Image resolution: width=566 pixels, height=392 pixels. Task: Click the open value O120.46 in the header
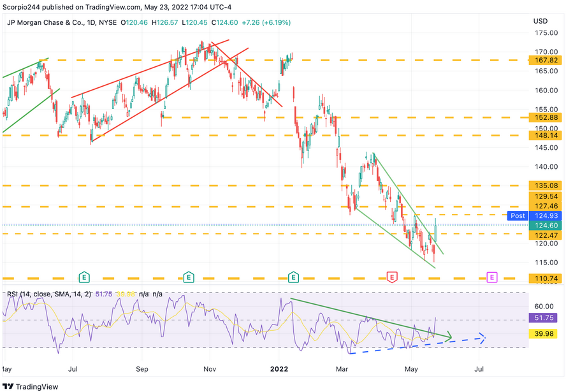coord(134,22)
